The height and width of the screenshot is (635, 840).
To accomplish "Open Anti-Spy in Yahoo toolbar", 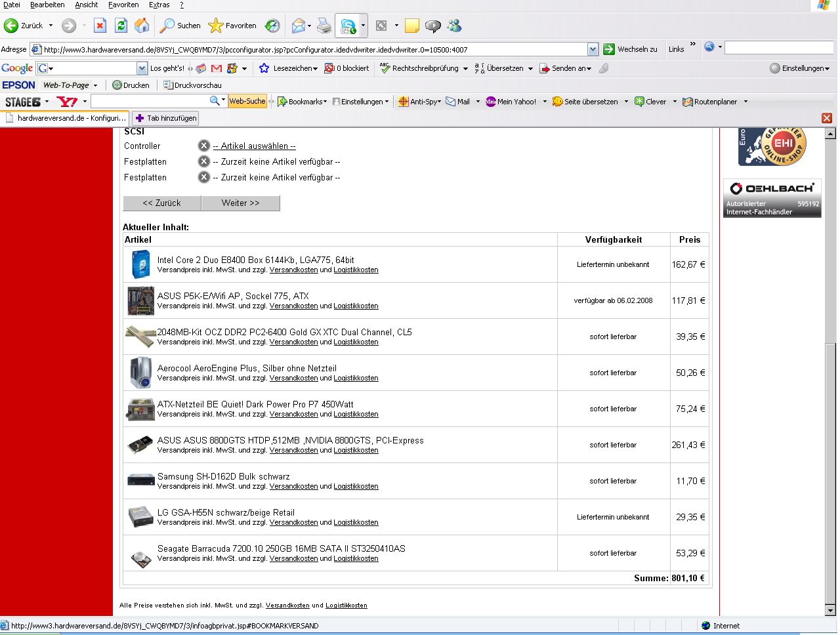I will (x=419, y=102).
